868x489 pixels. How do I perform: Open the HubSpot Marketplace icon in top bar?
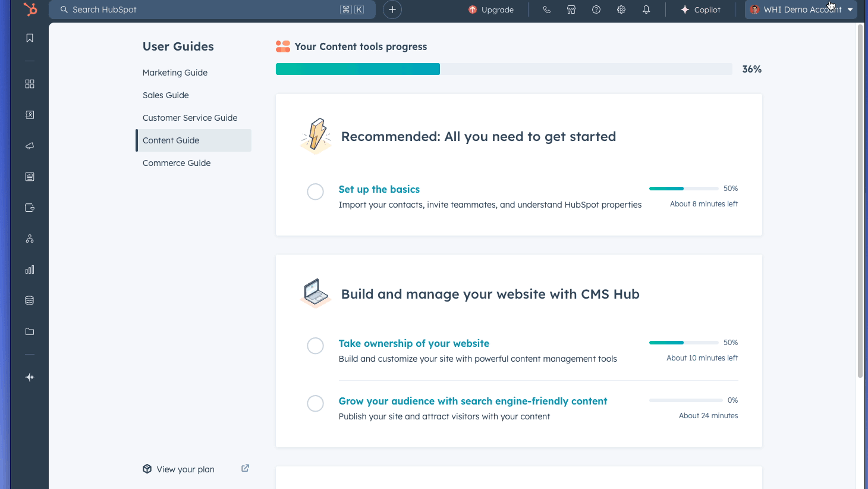(x=571, y=10)
